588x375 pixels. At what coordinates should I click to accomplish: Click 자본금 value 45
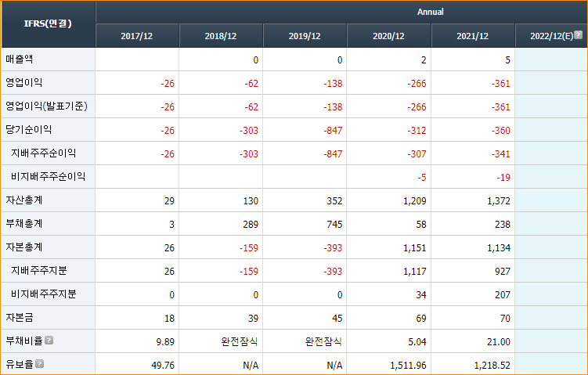click(x=337, y=319)
